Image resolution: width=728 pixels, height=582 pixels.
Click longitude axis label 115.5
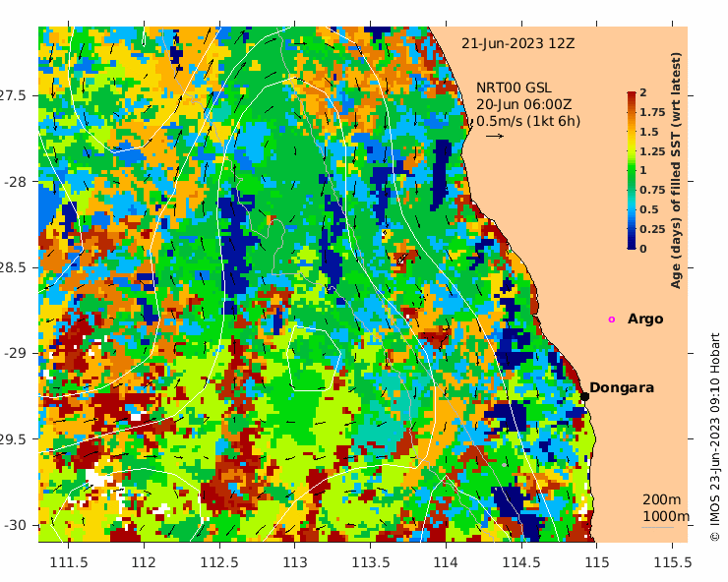coord(672,562)
